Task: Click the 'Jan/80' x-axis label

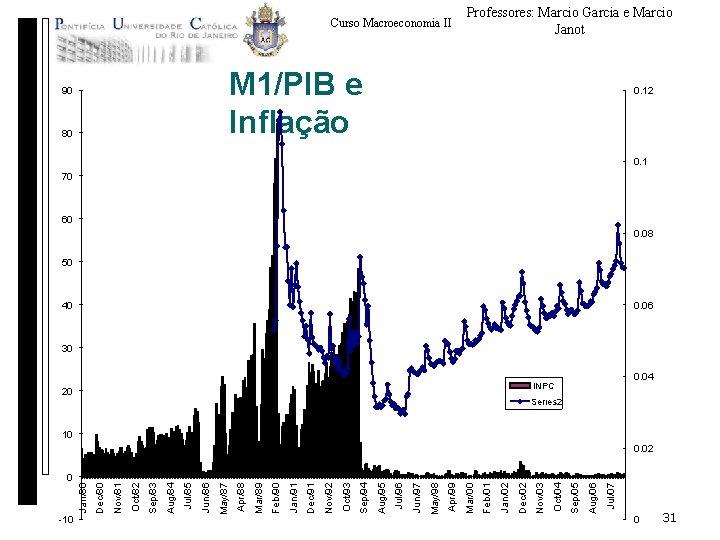Action: tap(82, 497)
